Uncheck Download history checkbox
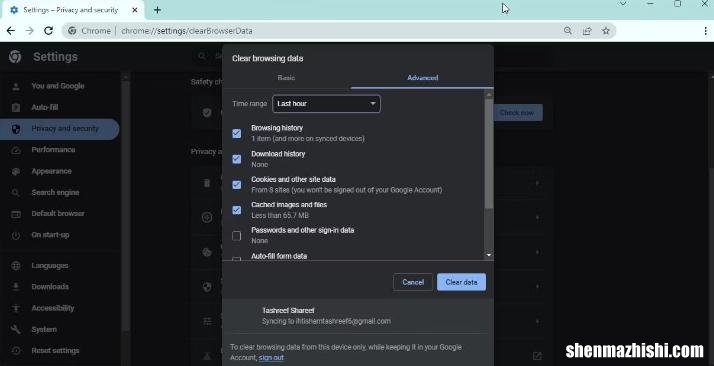Image resolution: width=714 pixels, height=366 pixels. click(237, 159)
